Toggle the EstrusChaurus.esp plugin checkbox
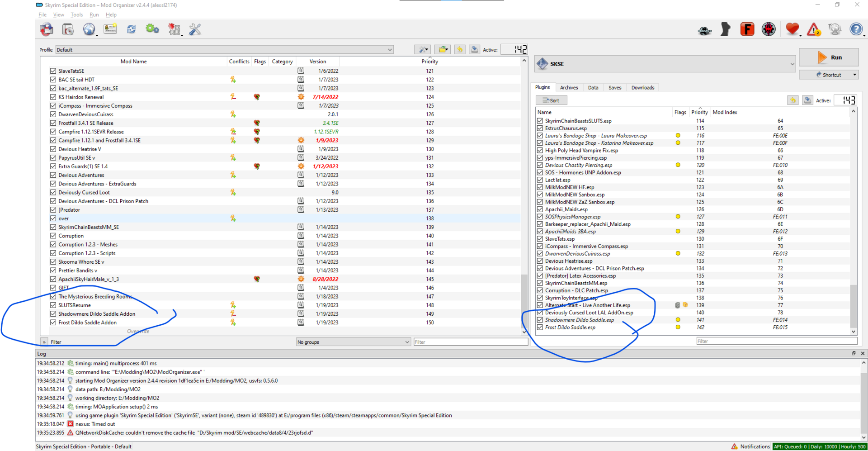Image resolution: width=868 pixels, height=451 pixels. tap(540, 128)
